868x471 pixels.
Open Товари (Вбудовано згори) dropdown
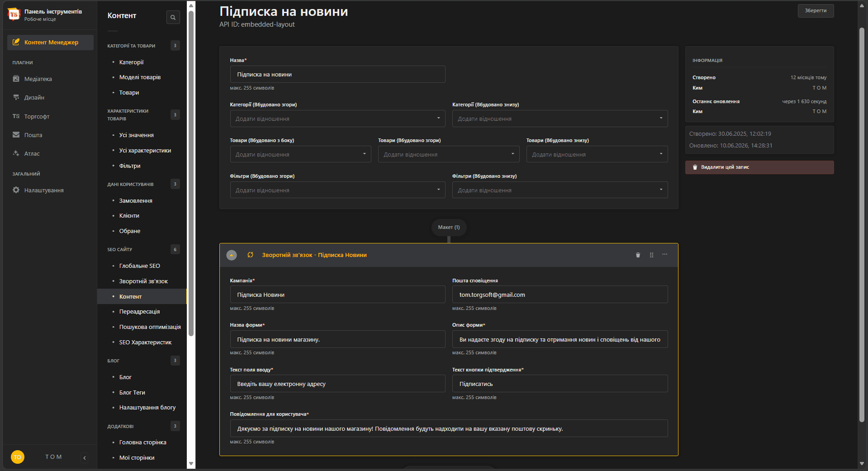click(449, 154)
